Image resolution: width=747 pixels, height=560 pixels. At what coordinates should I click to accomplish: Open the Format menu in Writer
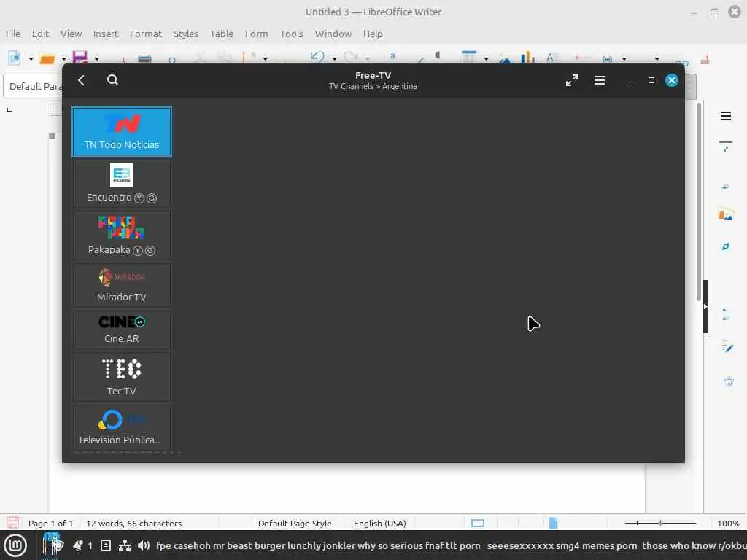click(x=146, y=34)
